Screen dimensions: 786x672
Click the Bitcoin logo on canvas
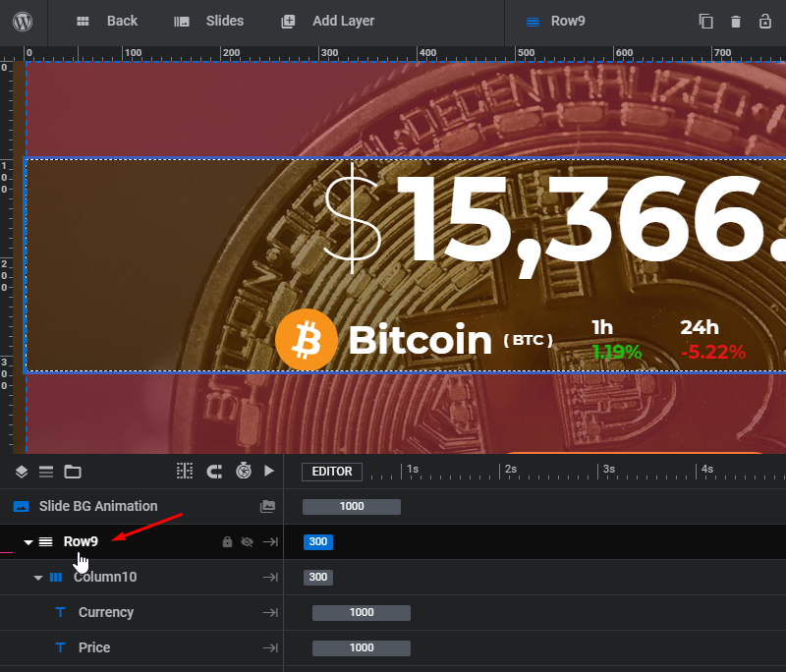307,340
